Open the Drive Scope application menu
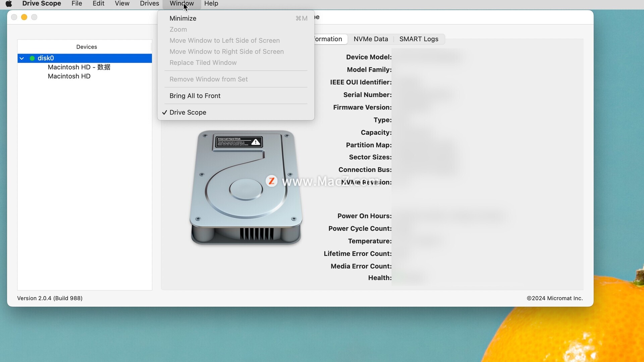Screen dimensions: 644x362 (42, 4)
